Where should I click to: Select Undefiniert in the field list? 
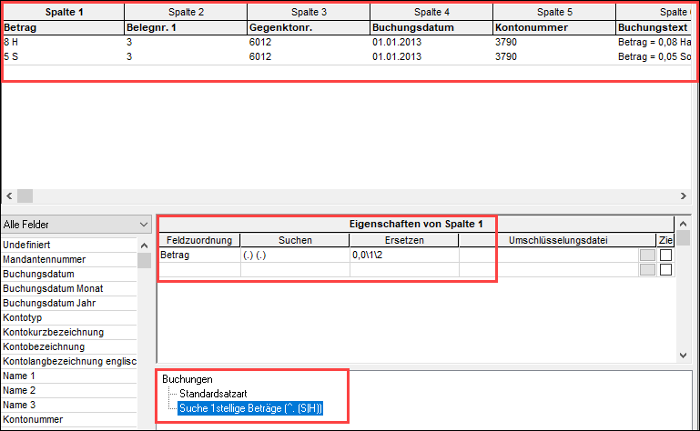(x=69, y=245)
